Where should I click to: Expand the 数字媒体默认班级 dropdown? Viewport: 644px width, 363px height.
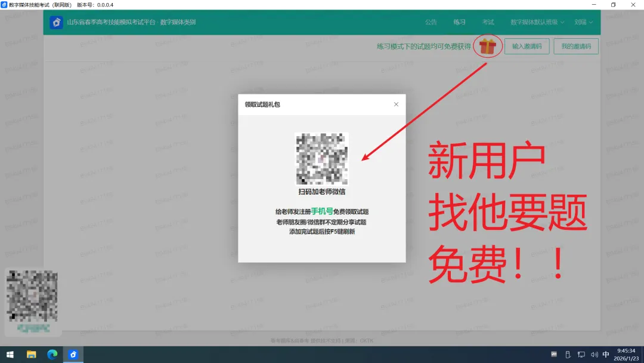point(537,22)
